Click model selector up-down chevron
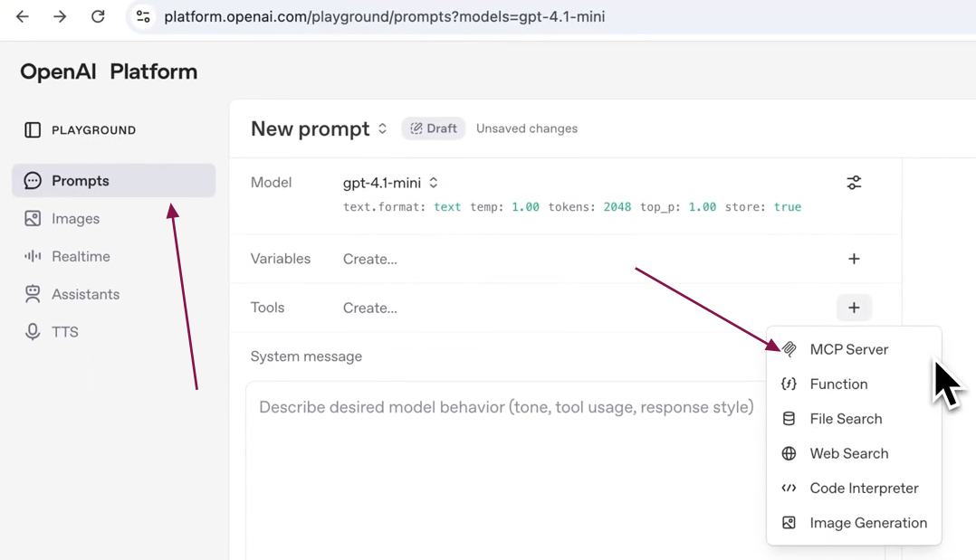Viewport: 976px width, 560px height. (x=433, y=183)
